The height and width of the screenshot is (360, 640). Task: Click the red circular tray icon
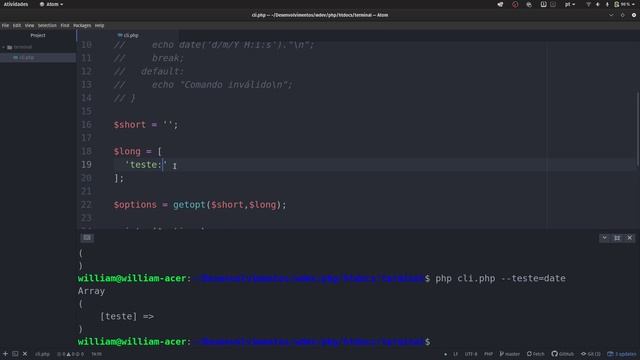tap(515, 4)
